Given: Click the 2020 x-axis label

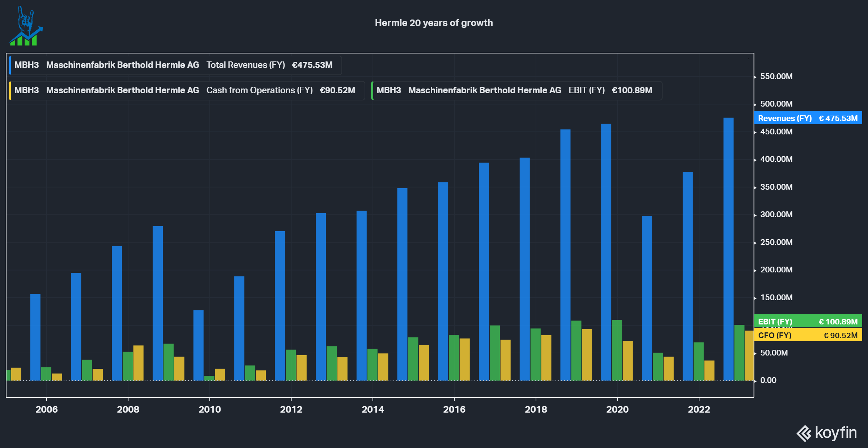Looking at the screenshot, I should click(x=617, y=409).
